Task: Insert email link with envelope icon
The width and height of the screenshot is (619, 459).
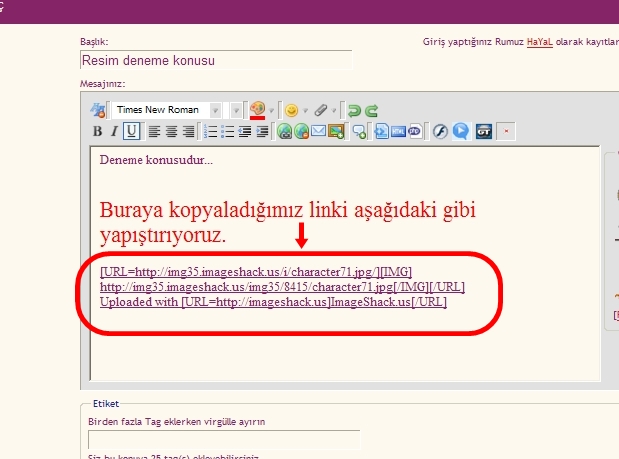Action: point(318,131)
